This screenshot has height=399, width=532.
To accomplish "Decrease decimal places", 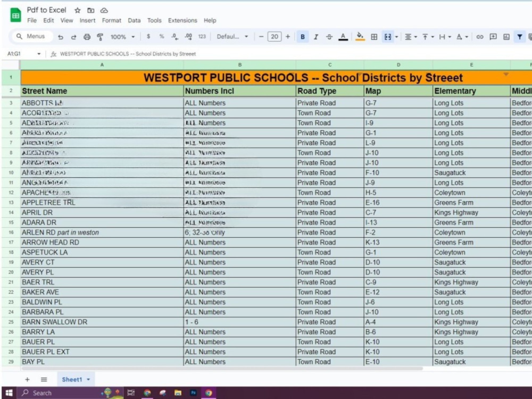I will coord(174,36).
